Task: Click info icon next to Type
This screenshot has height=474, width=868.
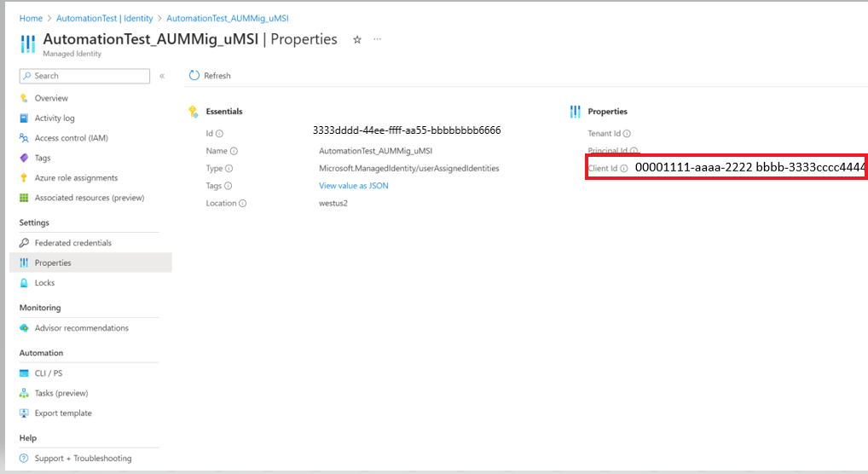Action: click(x=229, y=168)
